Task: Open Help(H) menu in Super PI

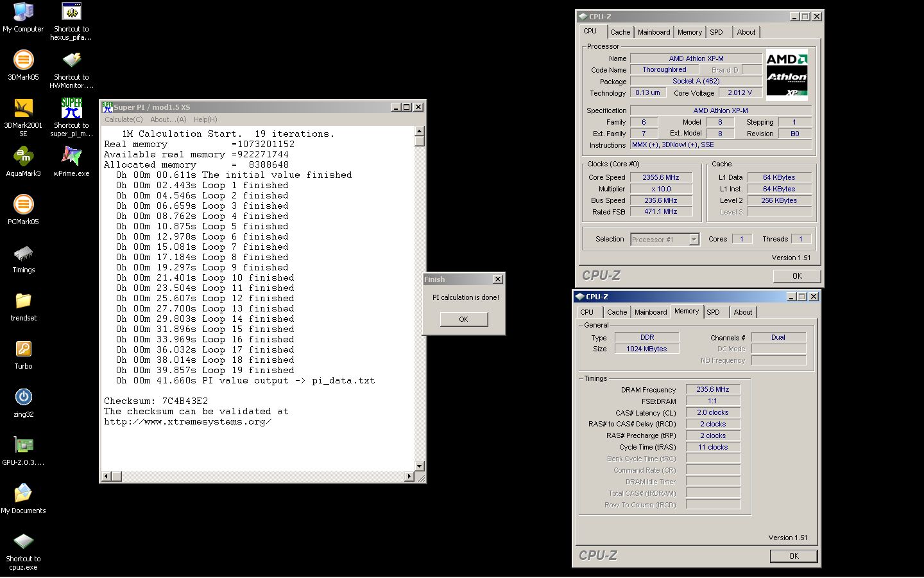Action: (205, 119)
